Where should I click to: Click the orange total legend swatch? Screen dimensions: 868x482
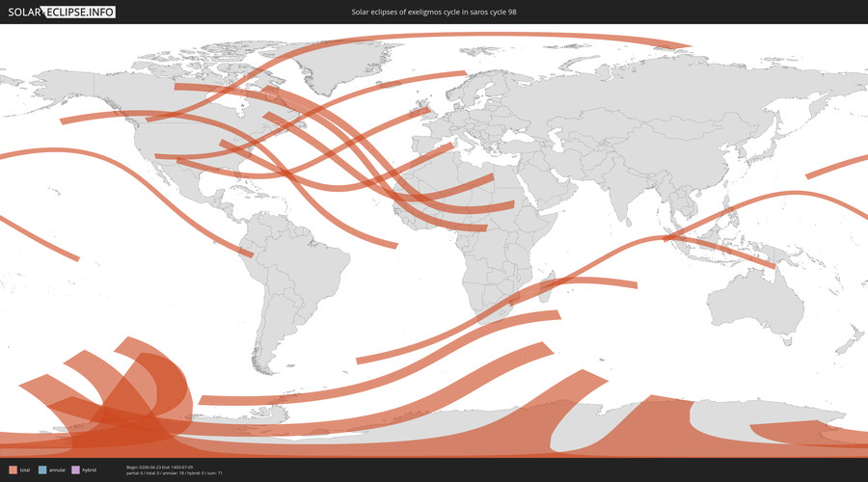tap(13, 469)
